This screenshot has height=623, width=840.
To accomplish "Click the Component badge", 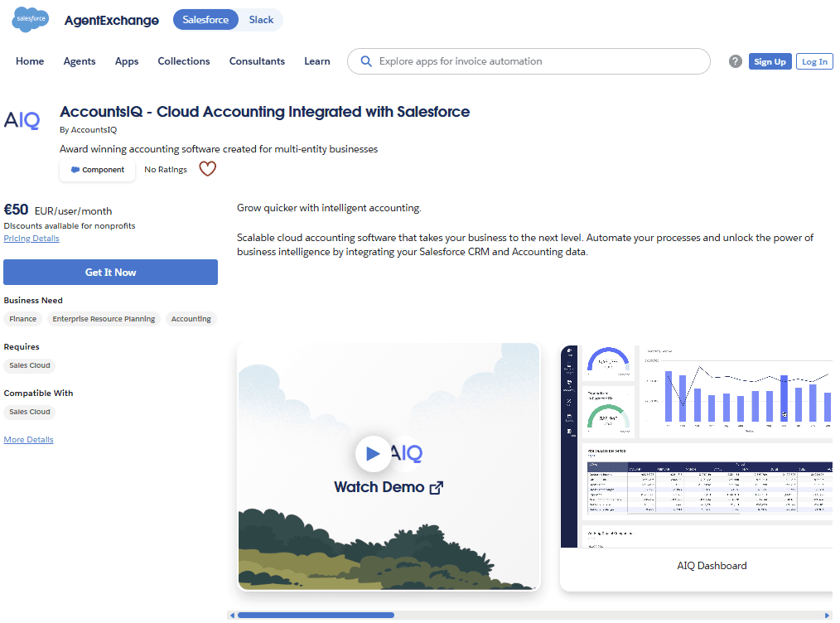I will [x=98, y=170].
